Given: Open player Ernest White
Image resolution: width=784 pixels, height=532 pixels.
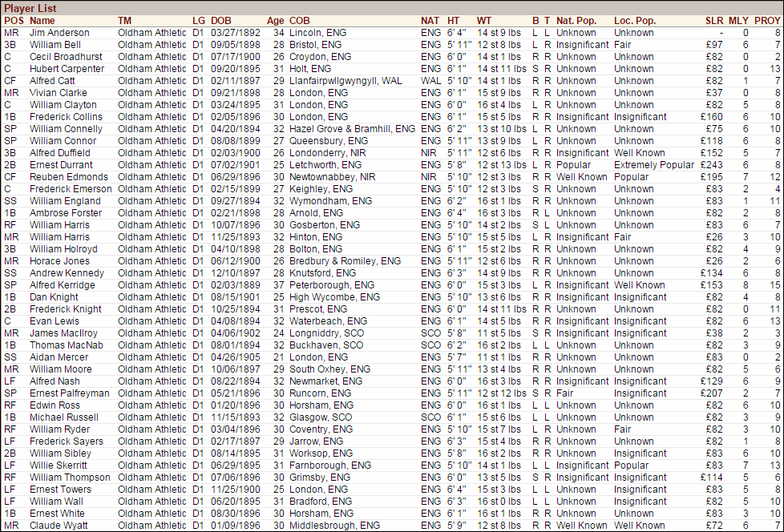Looking at the screenshot, I should point(57,513).
